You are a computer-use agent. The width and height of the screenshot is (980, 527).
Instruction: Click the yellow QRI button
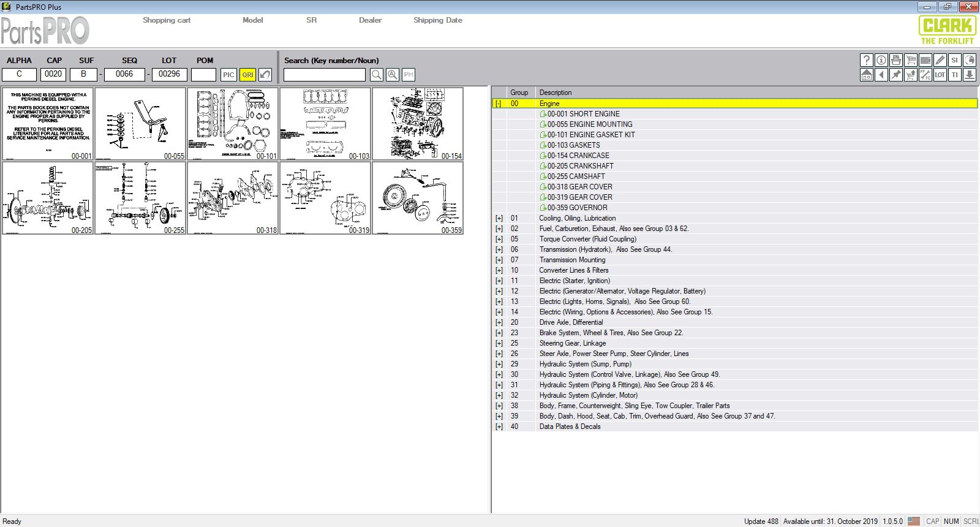pyautogui.click(x=247, y=75)
